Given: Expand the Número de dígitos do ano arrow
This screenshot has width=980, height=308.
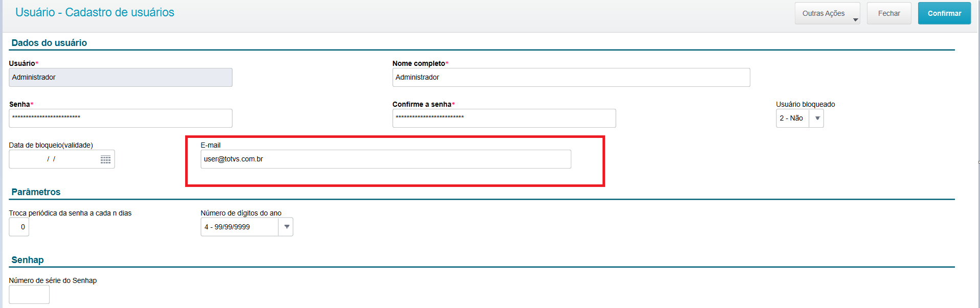Looking at the screenshot, I should 286,227.
